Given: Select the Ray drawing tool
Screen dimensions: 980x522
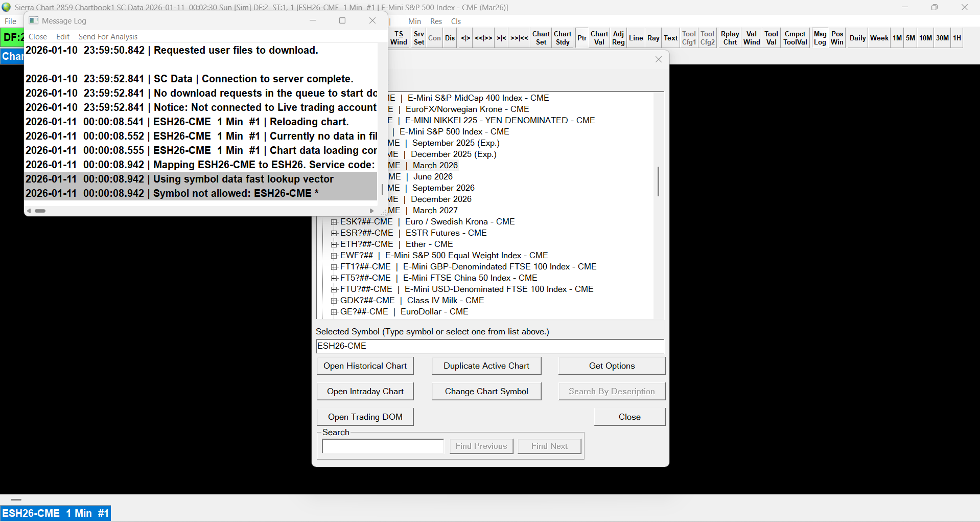Looking at the screenshot, I should click(x=654, y=38).
